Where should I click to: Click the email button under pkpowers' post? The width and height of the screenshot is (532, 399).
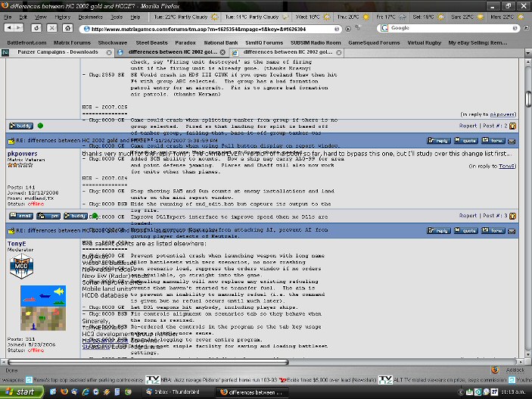point(21,216)
